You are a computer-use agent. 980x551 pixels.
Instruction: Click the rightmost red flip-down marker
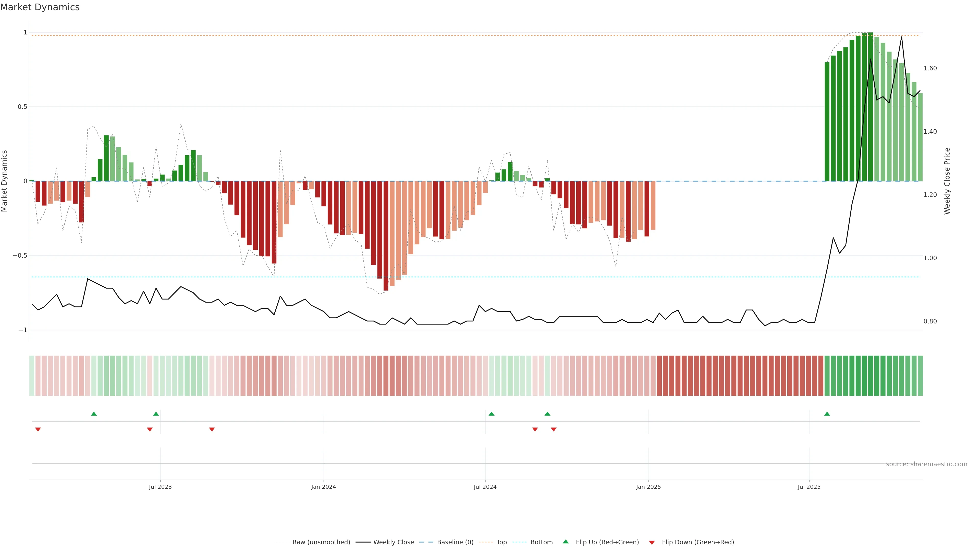coord(554,429)
